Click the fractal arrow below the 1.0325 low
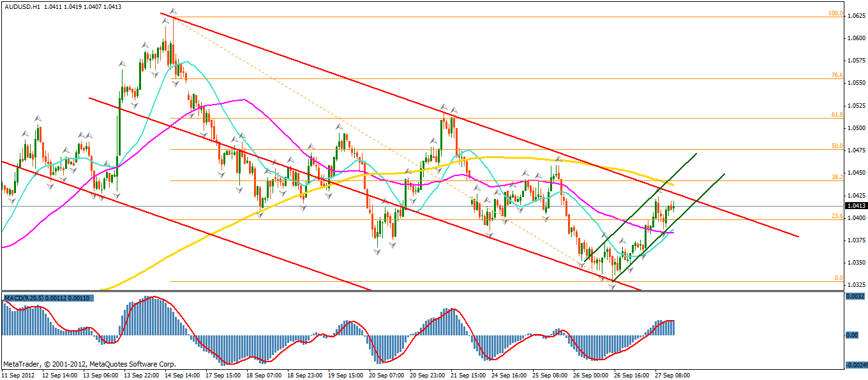Image resolution: width=868 pixels, height=380 pixels. click(612, 287)
